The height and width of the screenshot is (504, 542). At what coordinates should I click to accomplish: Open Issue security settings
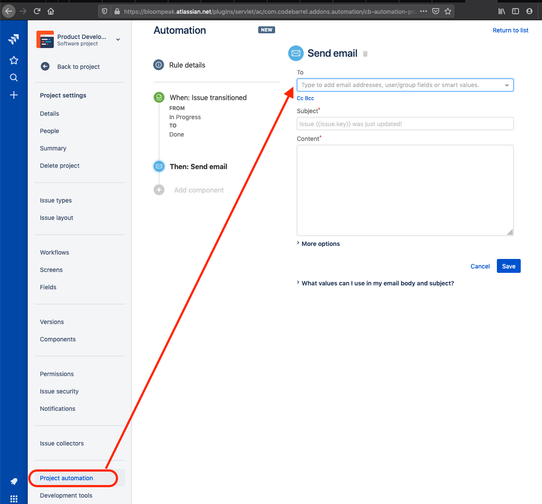click(x=59, y=391)
